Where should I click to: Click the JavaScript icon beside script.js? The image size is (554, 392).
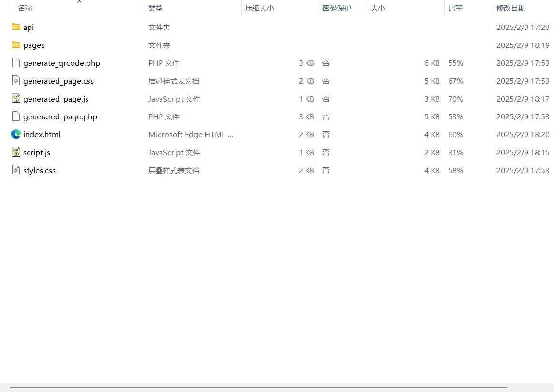click(x=15, y=152)
